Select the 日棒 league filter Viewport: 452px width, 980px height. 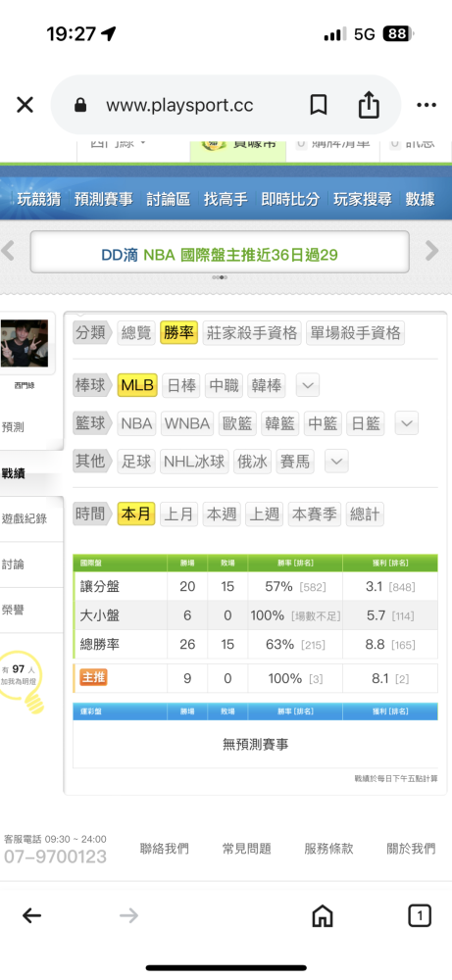(181, 385)
